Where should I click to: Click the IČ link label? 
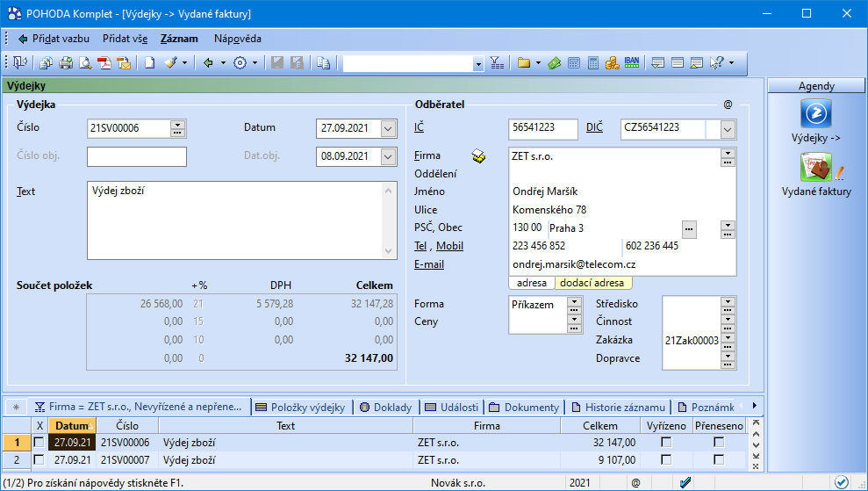pyautogui.click(x=419, y=127)
